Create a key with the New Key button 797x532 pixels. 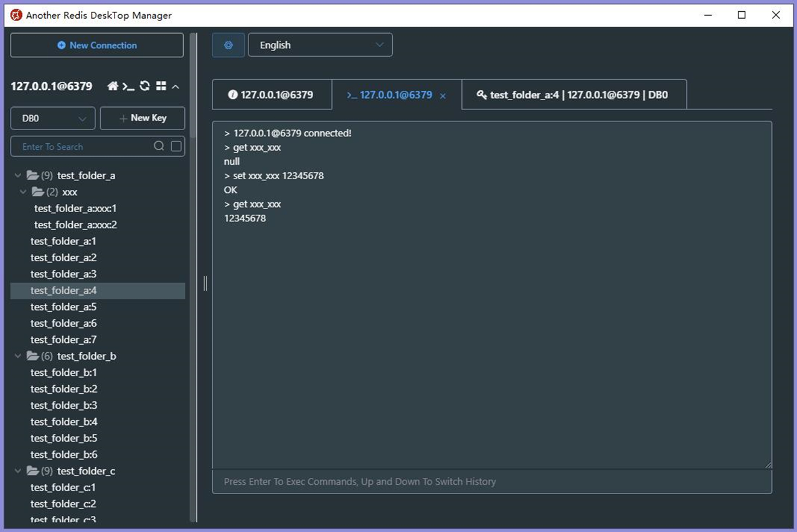(142, 118)
